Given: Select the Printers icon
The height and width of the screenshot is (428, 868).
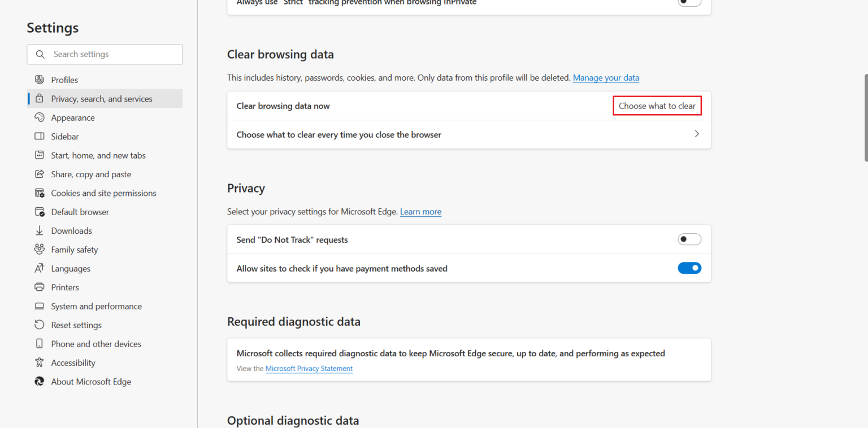Looking at the screenshot, I should (x=39, y=287).
